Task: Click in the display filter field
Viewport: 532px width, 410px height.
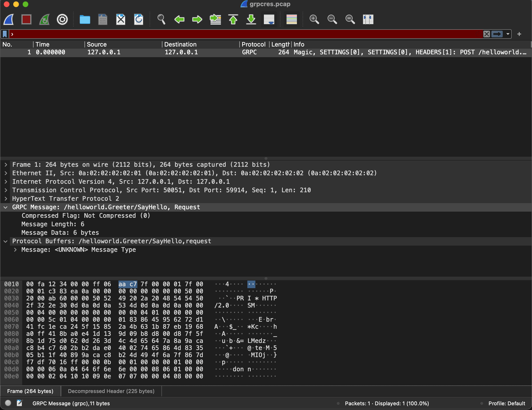Action: point(244,34)
